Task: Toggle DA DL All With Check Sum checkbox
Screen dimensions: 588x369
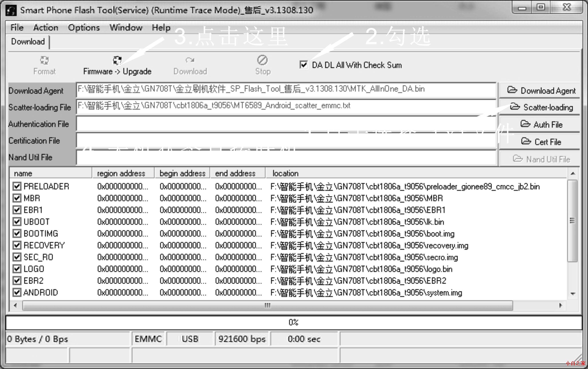Action: pyautogui.click(x=303, y=65)
